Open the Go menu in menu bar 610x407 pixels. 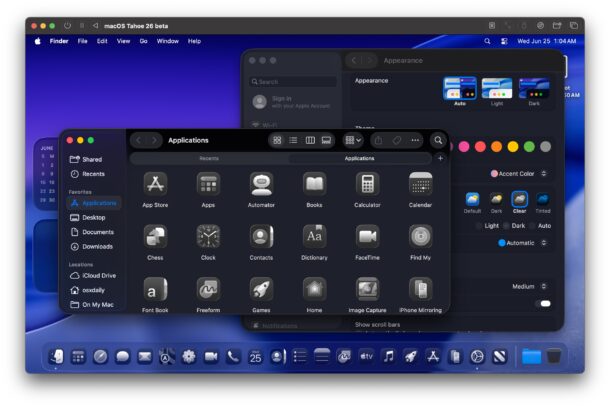point(144,41)
